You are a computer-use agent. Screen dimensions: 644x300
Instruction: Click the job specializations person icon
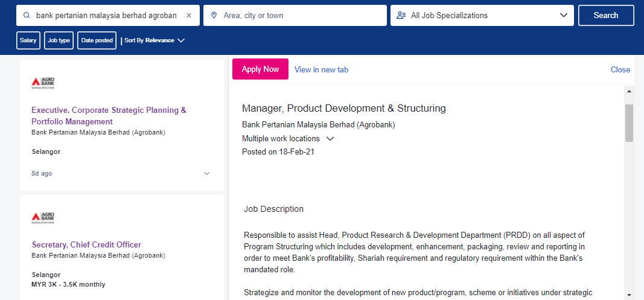coord(401,16)
